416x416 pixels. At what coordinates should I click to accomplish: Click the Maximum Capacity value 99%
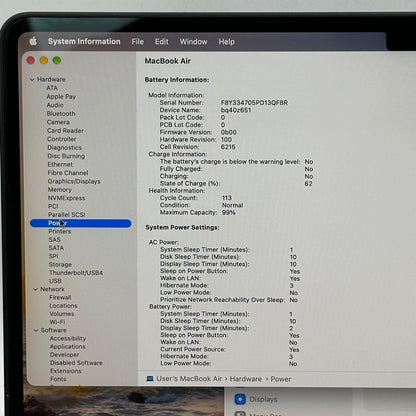[229, 213]
